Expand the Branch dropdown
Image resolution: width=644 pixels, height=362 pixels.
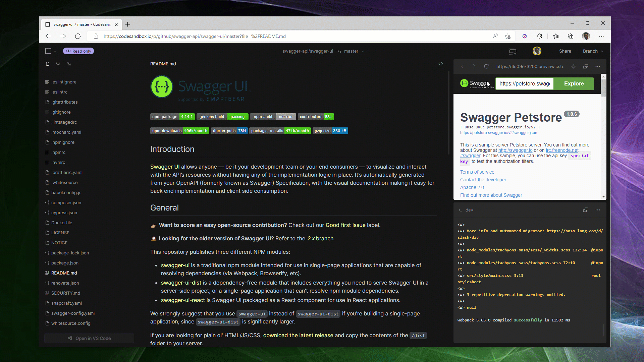coord(593,51)
